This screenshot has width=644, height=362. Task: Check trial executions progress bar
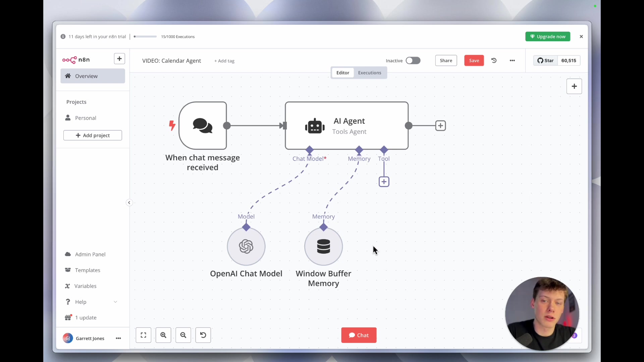[145, 37]
